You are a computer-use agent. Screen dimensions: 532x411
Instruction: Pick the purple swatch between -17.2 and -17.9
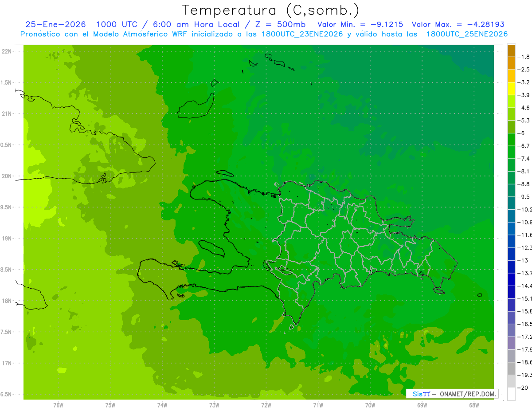[x=511, y=343]
